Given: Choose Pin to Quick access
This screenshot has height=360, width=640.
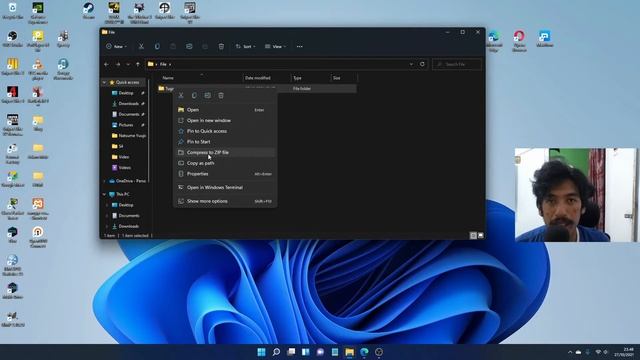Looking at the screenshot, I should click(x=225, y=131).
